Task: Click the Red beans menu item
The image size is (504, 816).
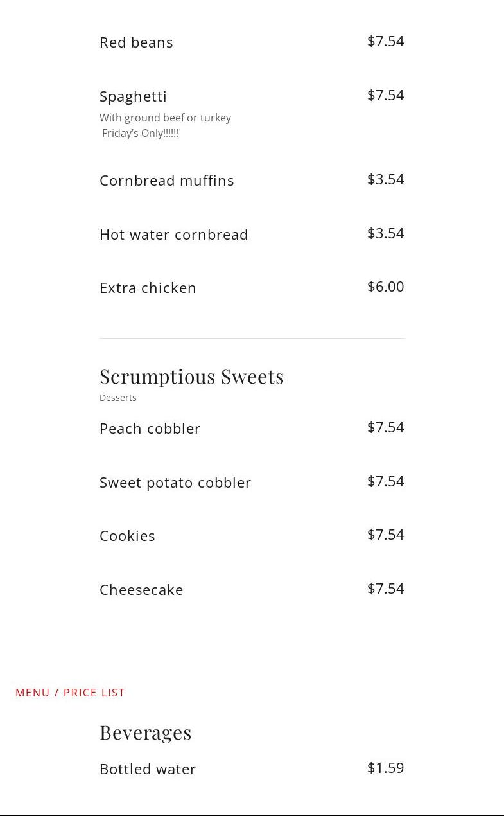Action: point(136,42)
